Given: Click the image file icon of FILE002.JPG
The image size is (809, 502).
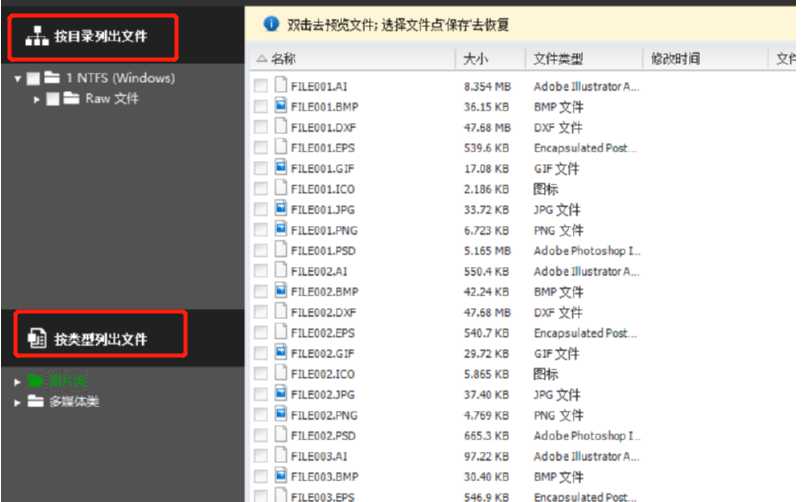Looking at the screenshot, I should 280,395.
